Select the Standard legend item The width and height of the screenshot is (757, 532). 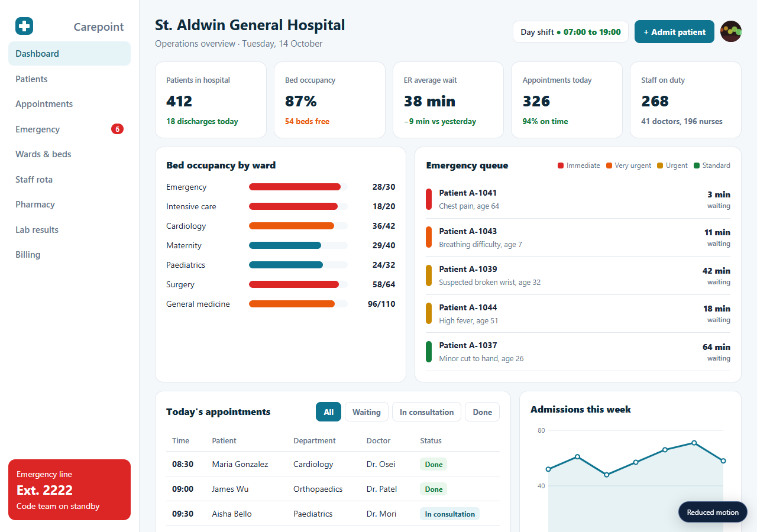tap(712, 166)
